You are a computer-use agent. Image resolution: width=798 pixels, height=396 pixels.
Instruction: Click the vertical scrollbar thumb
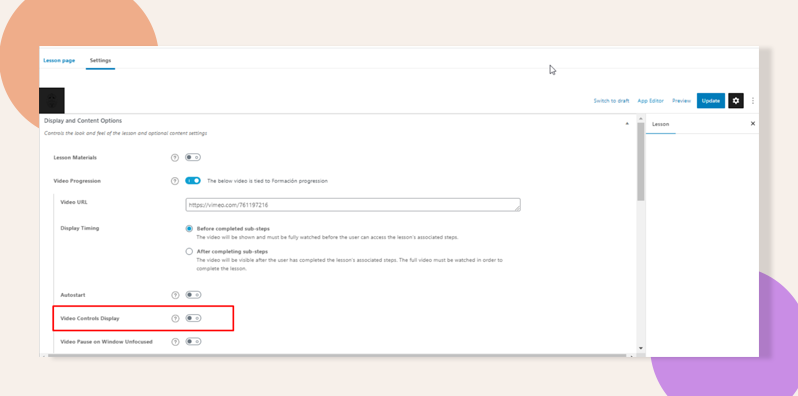pos(640,162)
